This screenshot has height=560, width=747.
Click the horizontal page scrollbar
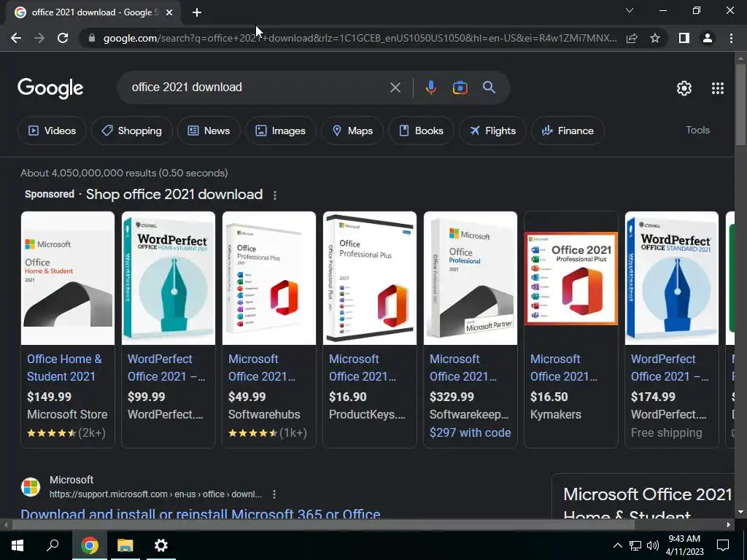point(323,525)
